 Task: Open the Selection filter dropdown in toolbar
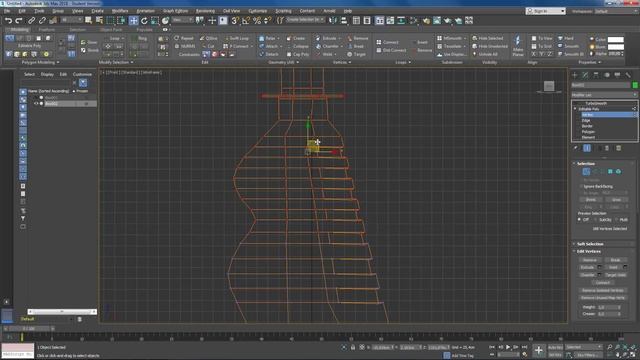click(x=72, y=20)
